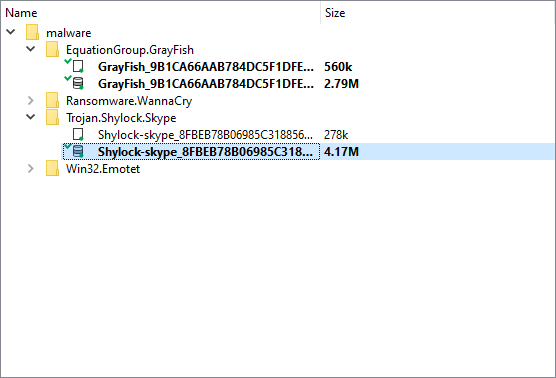The width and height of the screenshot is (556, 378).
Task: Click the Trojan.Shylock.Skype folder icon
Action: pyautogui.click(x=52, y=117)
